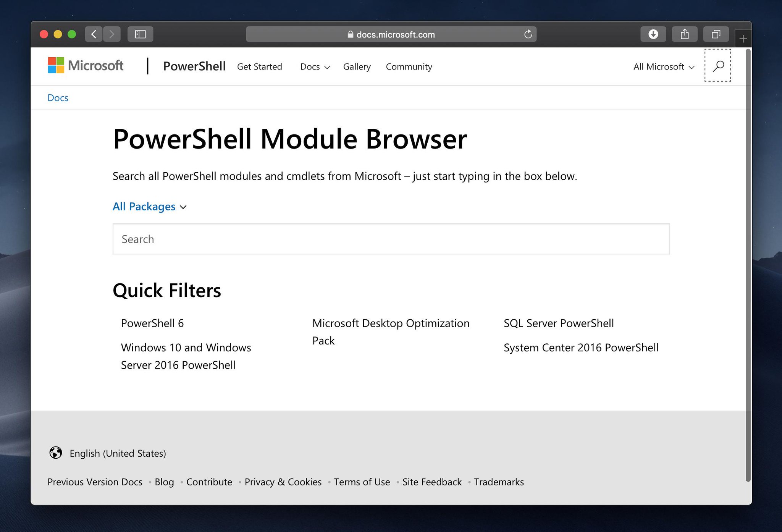This screenshot has height=532, width=782.
Task: Toggle the Safari sidebar icon
Action: tap(140, 34)
